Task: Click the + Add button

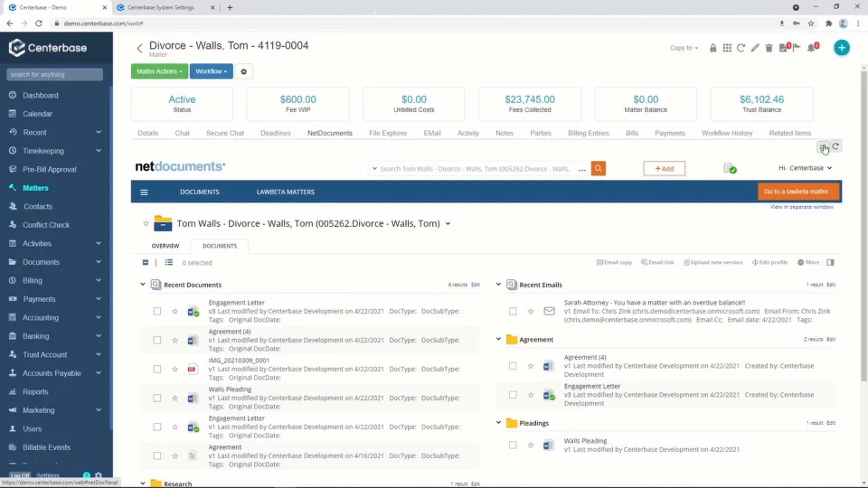Action: tap(664, 168)
